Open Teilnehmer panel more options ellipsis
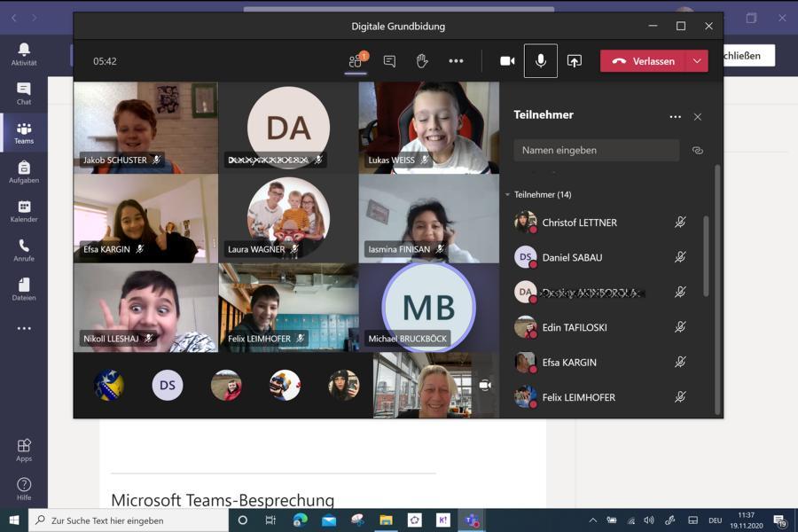 (675, 117)
